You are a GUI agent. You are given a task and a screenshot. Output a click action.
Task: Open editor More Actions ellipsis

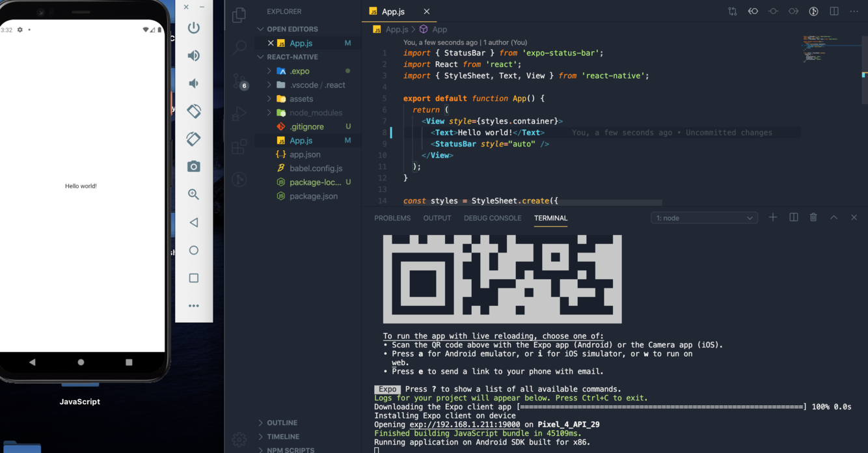854,11
